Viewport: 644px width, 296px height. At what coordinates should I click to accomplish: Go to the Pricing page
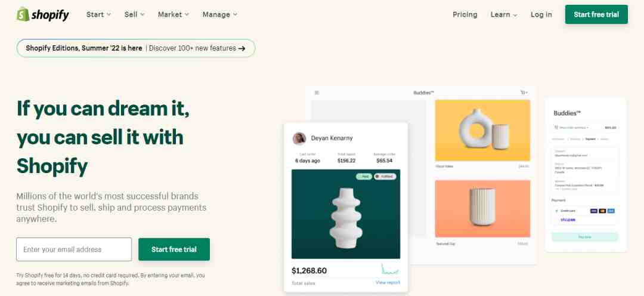tap(465, 15)
